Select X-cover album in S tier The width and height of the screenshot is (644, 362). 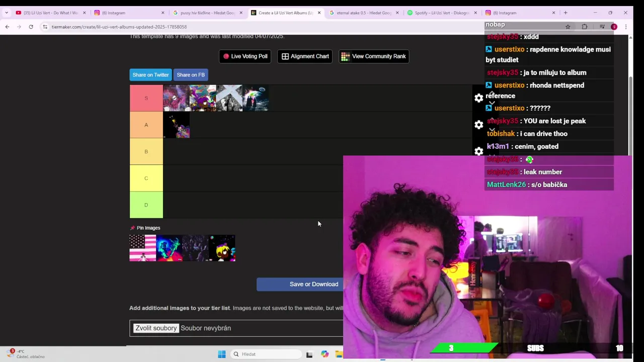coord(229,98)
